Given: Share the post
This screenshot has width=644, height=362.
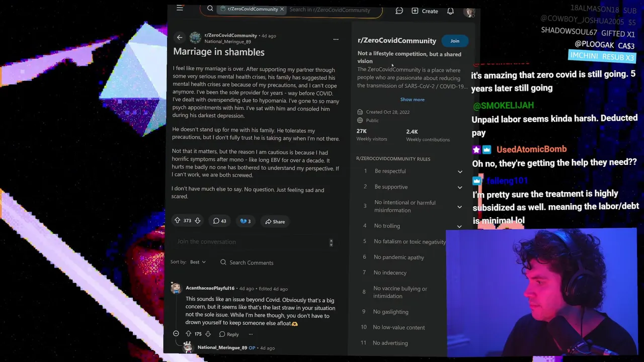Looking at the screenshot, I should coord(275,222).
